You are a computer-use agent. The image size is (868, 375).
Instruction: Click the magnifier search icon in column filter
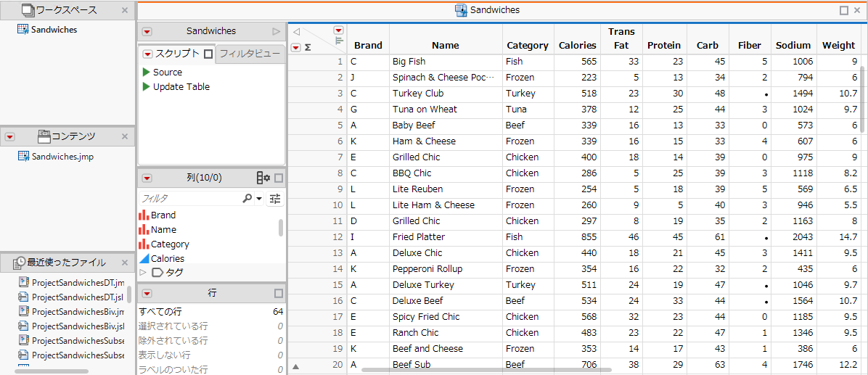247,198
